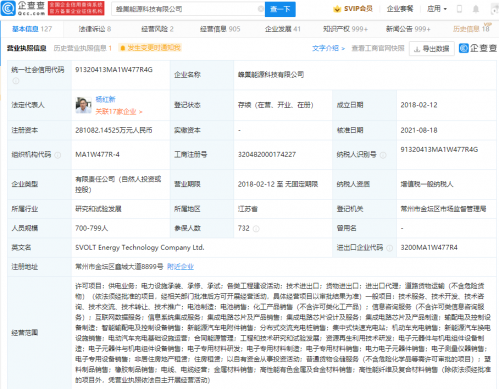Viewport: 499px width, 389px height.
Task: Click info icon beside 统一社会信用代码
Action: click(16, 81)
